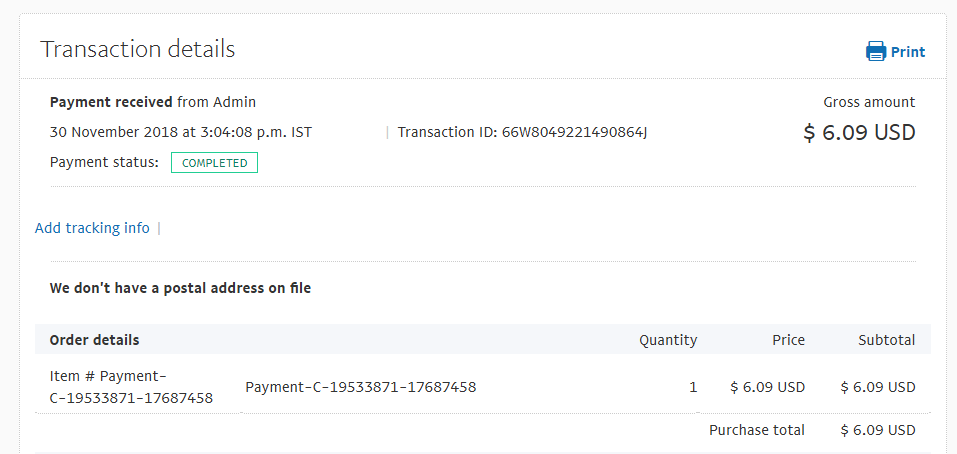Click the Transaction details heading
The width and height of the screenshot is (957, 454).
point(137,49)
